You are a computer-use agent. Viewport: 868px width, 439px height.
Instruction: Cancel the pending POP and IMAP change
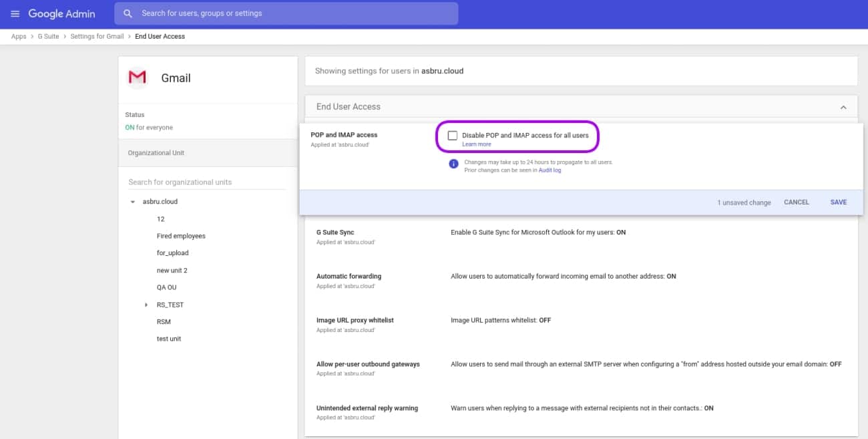pyautogui.click(x=796, y=202)
